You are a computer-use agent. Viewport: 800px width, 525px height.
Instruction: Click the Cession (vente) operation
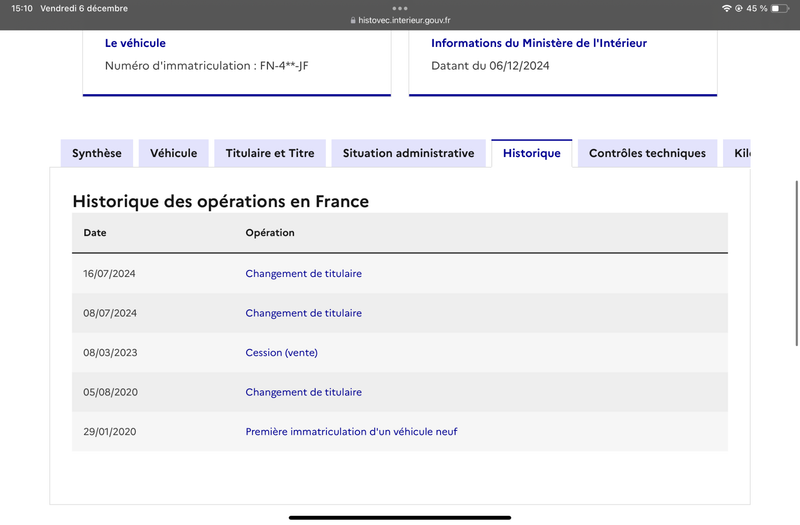[x=282, y=353]
